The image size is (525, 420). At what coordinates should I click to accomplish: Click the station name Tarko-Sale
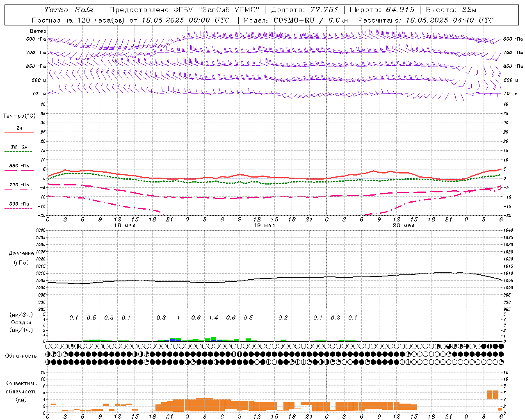(69, 10)
